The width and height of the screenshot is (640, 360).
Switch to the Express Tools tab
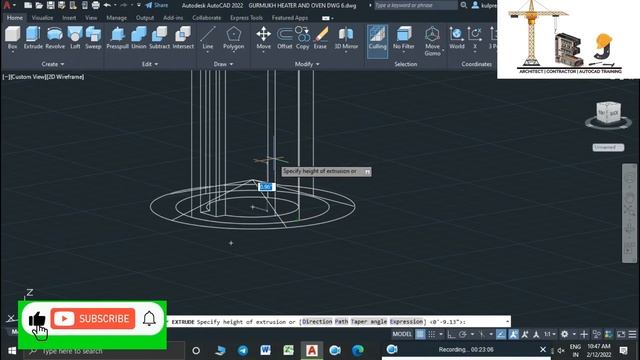(x=246, y=18)
